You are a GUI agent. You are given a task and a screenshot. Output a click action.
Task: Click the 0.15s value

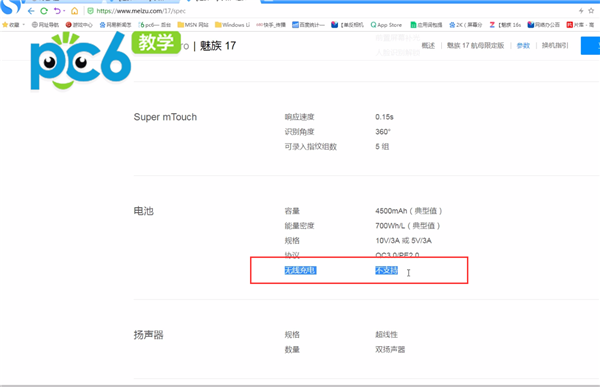pyautogui.click(x=384, y=117)
